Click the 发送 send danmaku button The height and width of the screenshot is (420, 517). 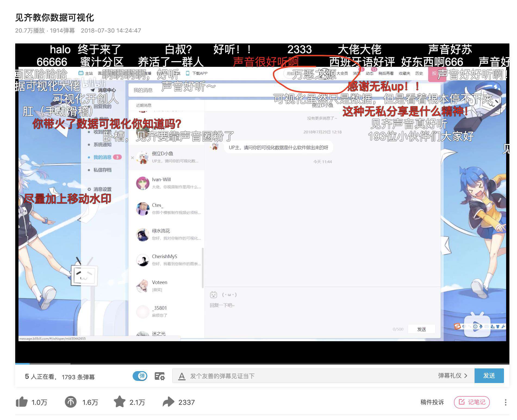click(x=489, y=376)
